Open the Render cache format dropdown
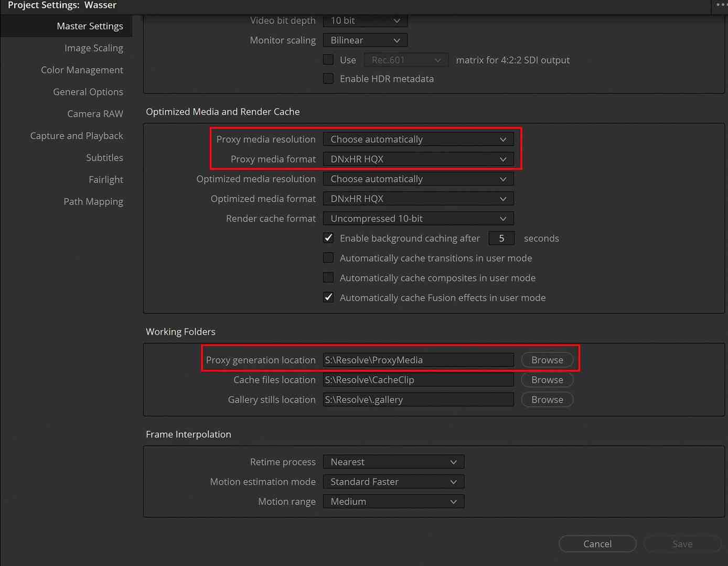The image size is (728, 566). click(418, 218)
